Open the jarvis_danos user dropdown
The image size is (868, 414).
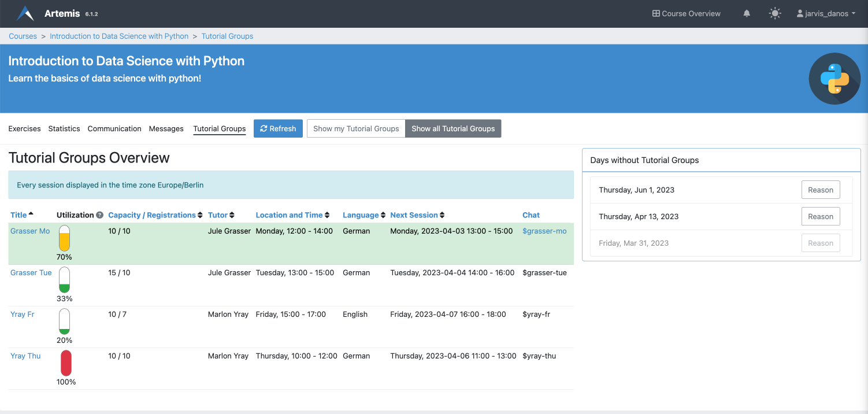tap(825, 13)
